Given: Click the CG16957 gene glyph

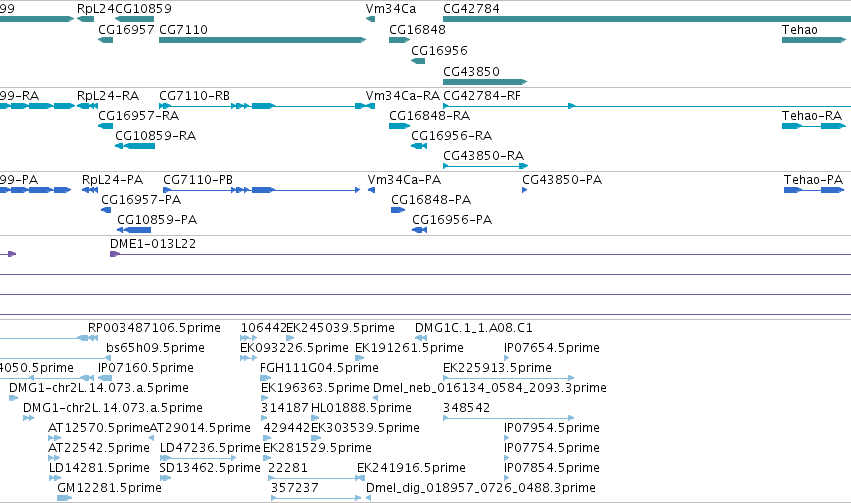Looking at the screenshot, I should [105, 40].
